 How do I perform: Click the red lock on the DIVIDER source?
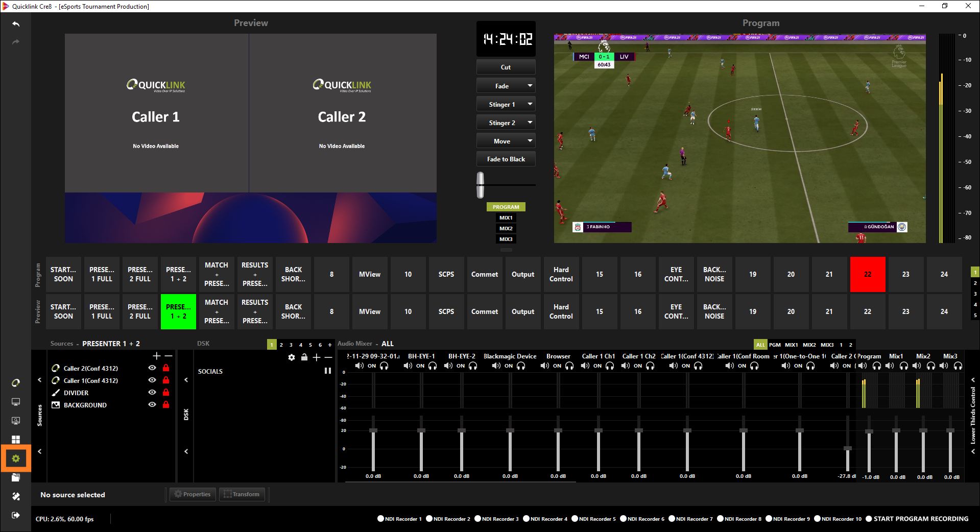point(166,393)
